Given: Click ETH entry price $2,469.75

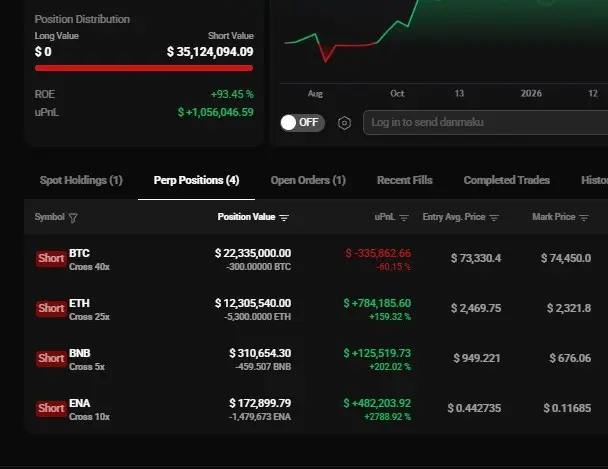Looking at the screenshot, I should pyautogui.click(x=476, y=308).
